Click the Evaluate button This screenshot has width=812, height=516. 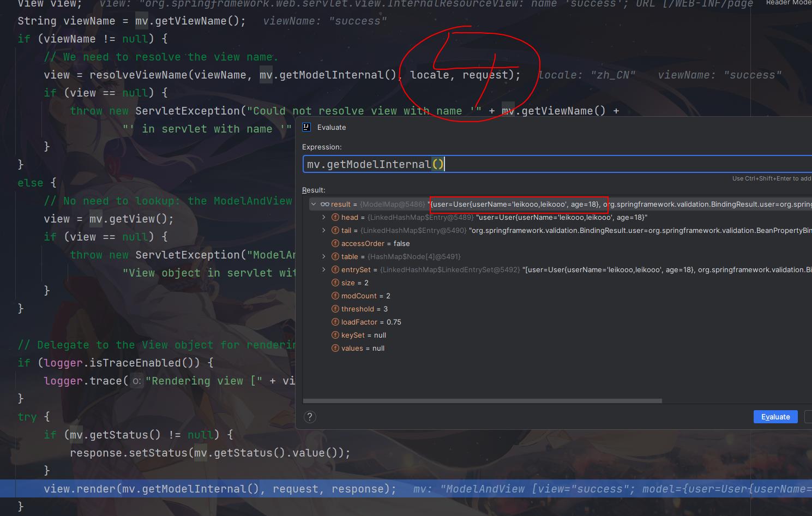pyautogui.click(x=775, y=417)
